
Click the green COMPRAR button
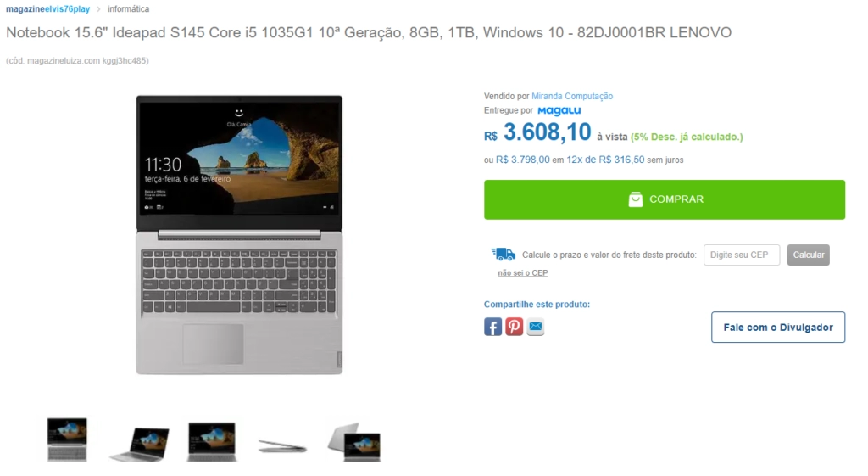click(665, 199)
